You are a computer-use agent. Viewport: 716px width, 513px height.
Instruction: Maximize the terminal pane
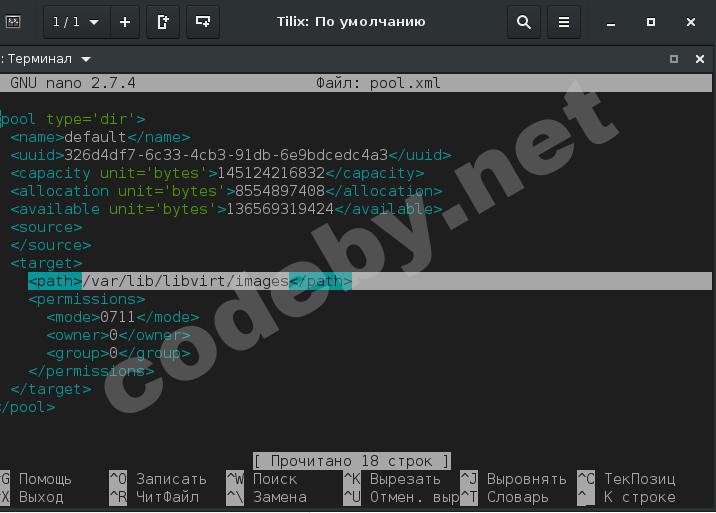coord(674,59)
